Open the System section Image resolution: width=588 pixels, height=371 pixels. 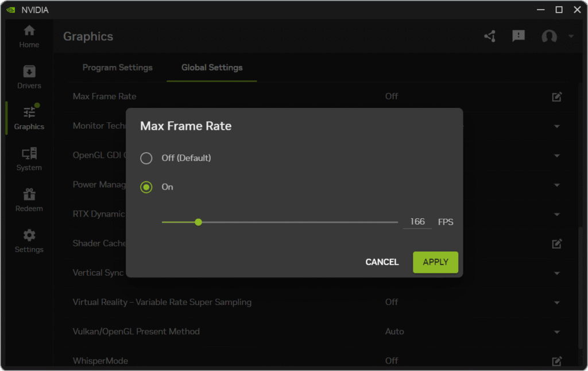29,159
